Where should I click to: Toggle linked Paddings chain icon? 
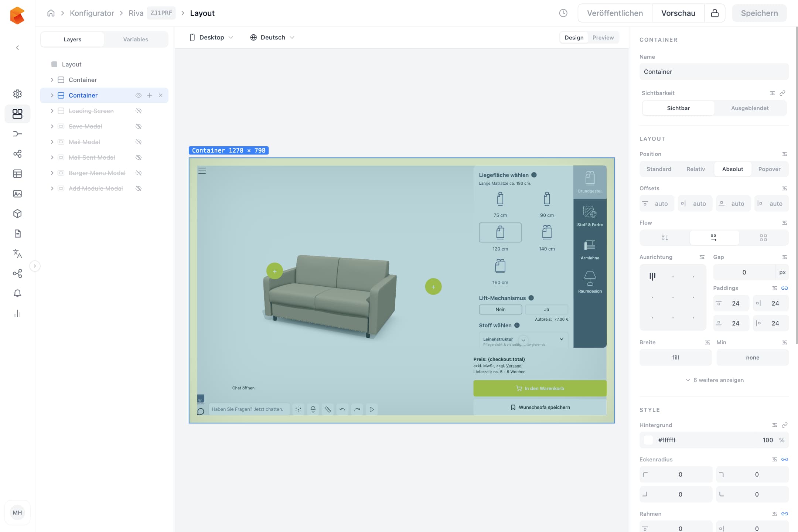tap(785, 288)
